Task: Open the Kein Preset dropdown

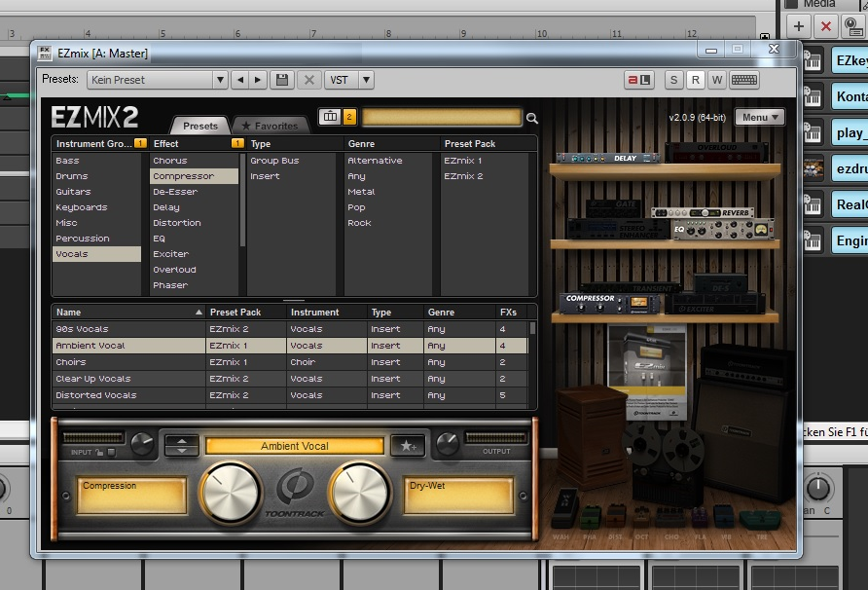Action: [158, 80]
